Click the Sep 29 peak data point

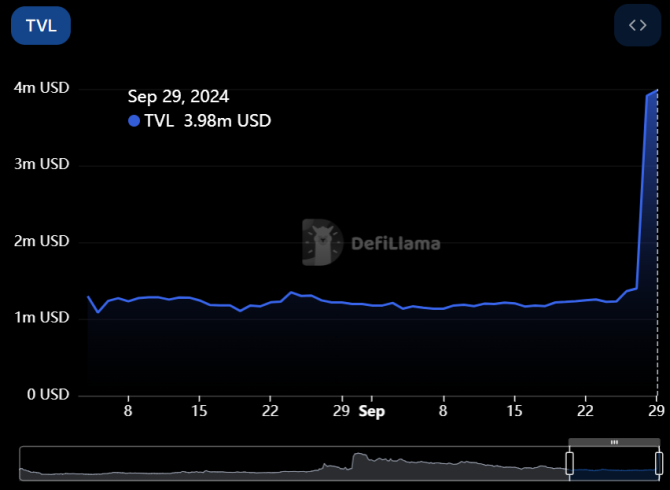[657, 90]
